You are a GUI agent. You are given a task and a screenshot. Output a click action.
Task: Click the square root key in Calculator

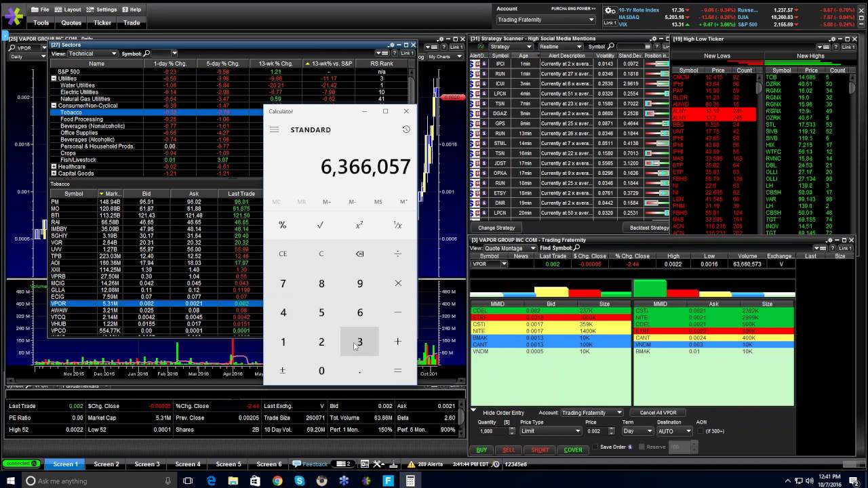tap(321, 225)
